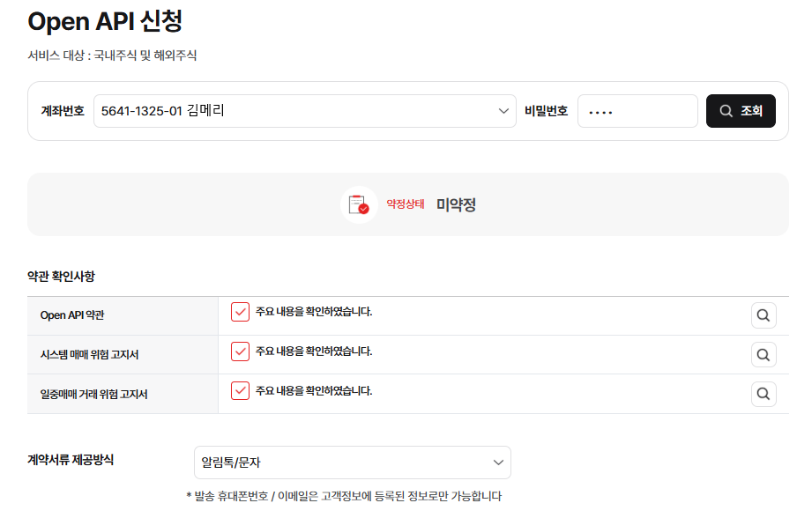Click the 발송 휴대폰번호 / 이메일 notice text
The width and height of the screenshot is (812, 518).
[x=344, y=496]
